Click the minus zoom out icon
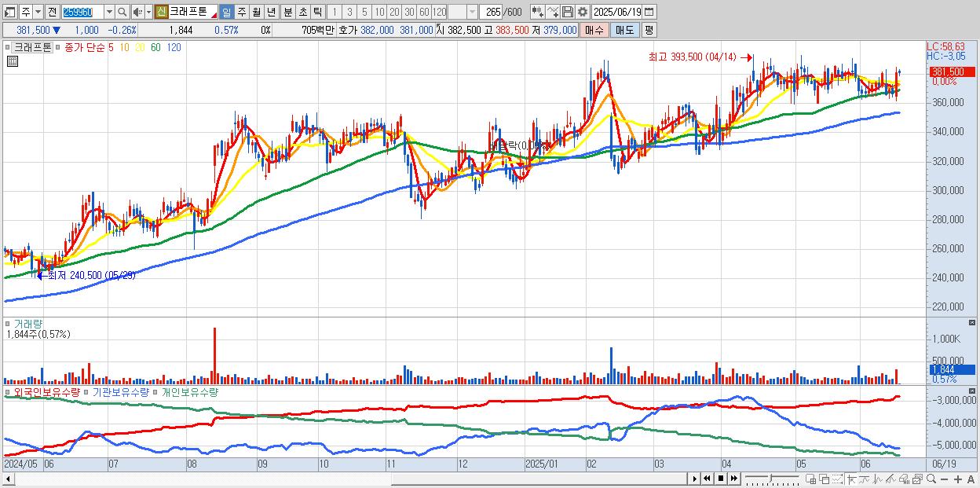This screenshot has height=488, width=980. (x=944, y=479)
